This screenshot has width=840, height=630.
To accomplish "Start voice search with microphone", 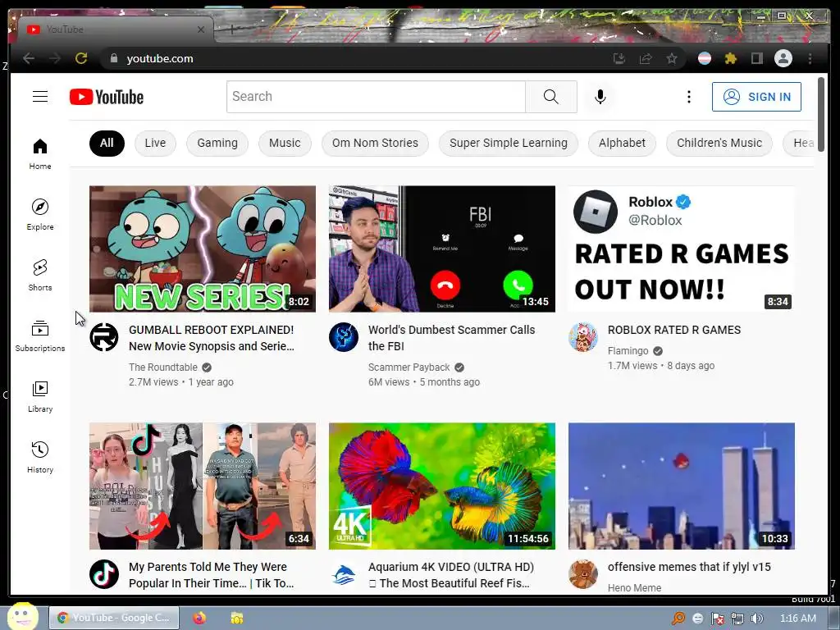I will (600, 97).
